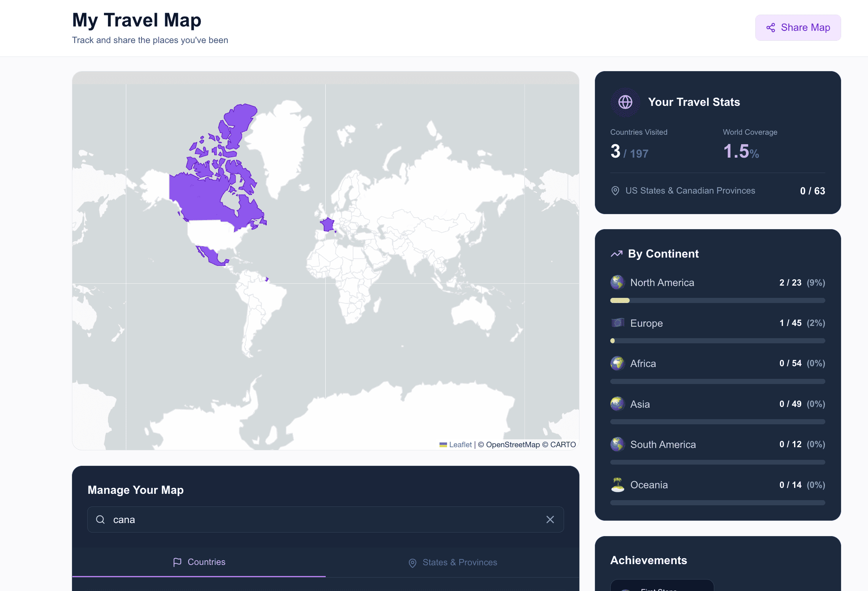Click the South America row label

(663, 444)
